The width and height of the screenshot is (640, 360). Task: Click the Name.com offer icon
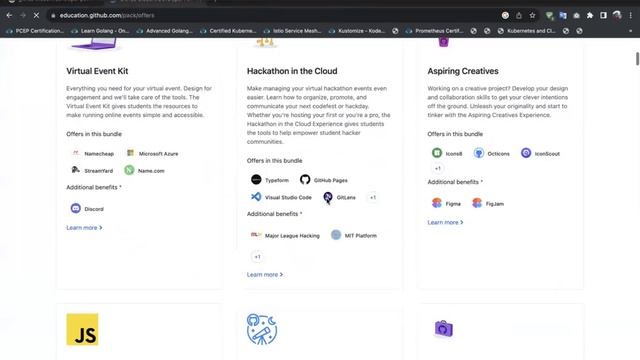coord(129,170)
